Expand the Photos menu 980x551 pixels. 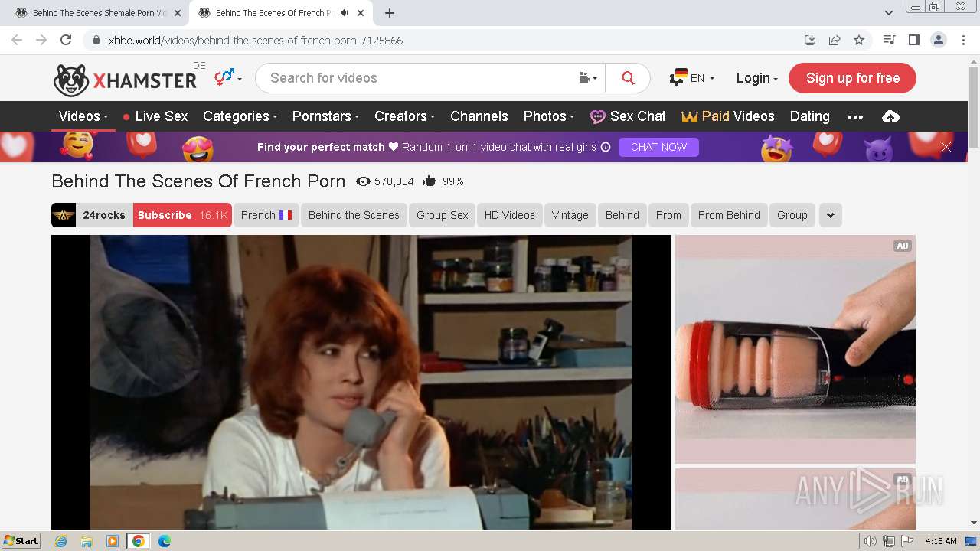click(x=549, y=116)
